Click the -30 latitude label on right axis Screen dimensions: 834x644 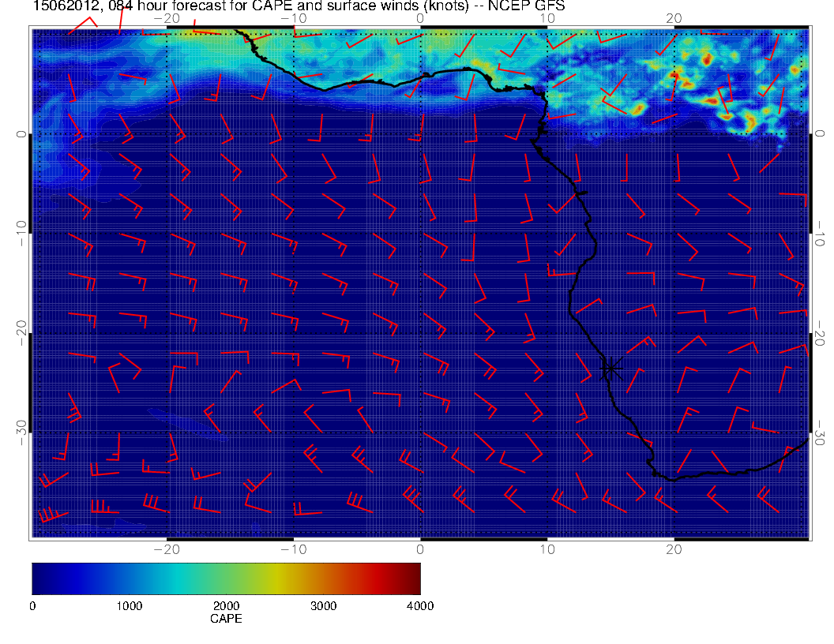[821, 432]
